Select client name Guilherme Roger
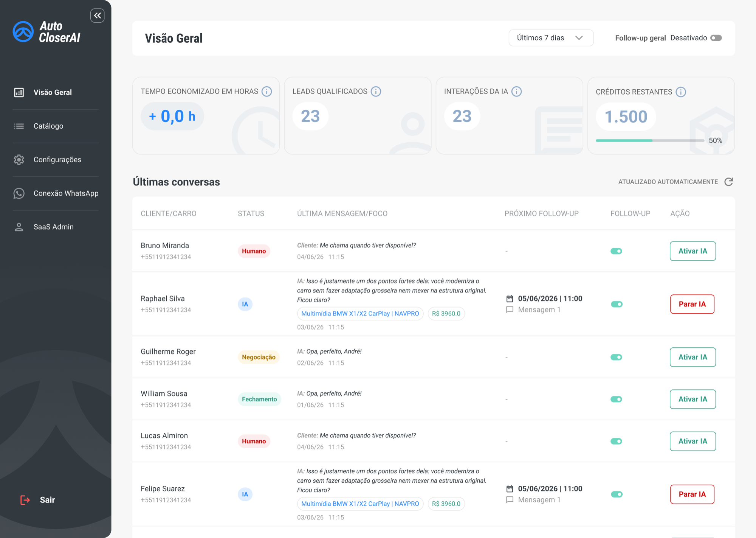The width and height of the screenshot is (756, 538). tap(168, 351)
